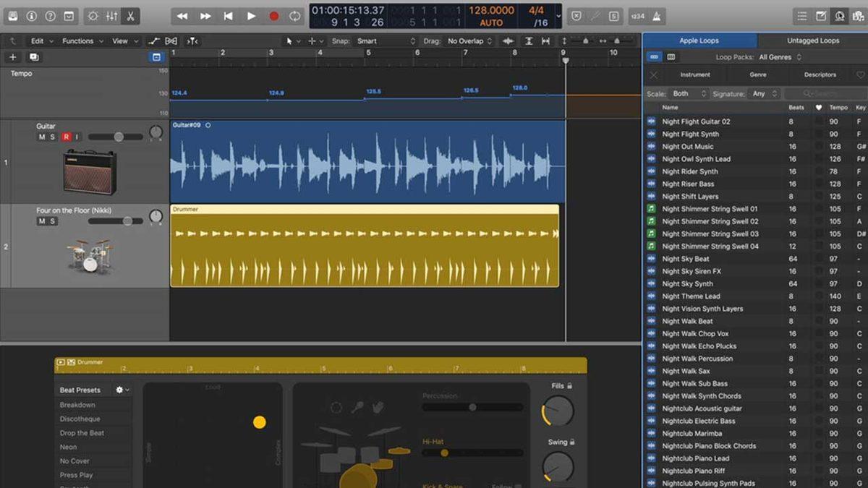
Task: Open the Mixer from the control bar
Action: [x=111, y=15]
